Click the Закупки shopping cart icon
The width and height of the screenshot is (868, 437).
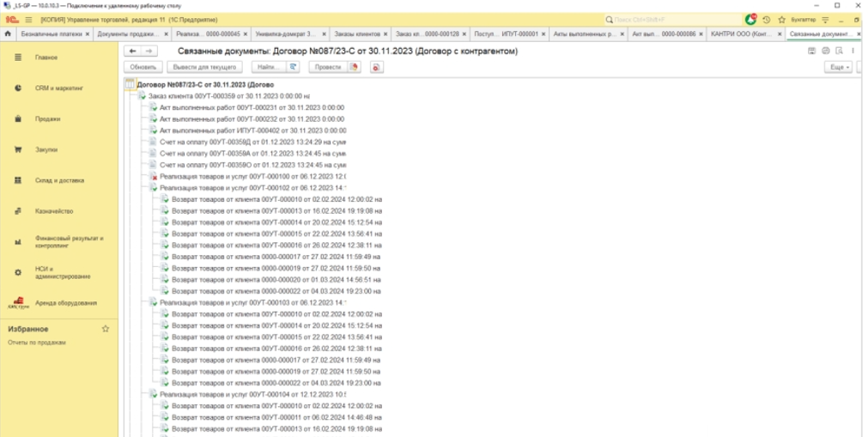(17, 149)
